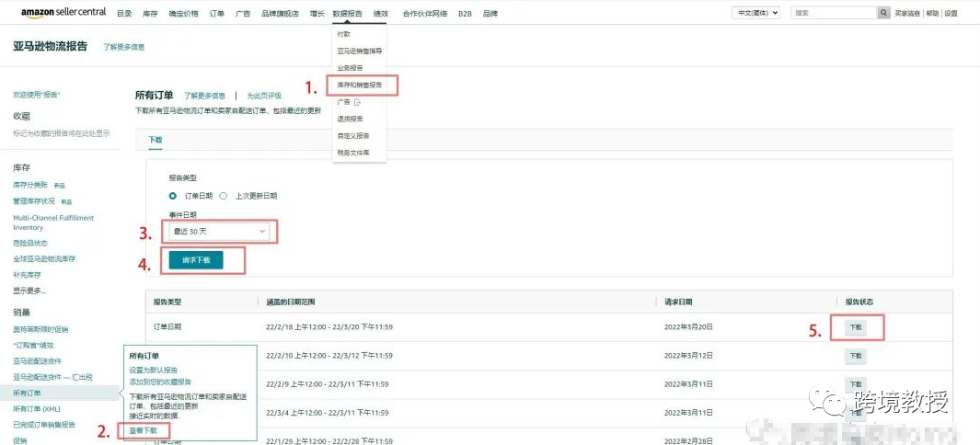Select 上次更新日期 radio button

click(x=223, y=195)
